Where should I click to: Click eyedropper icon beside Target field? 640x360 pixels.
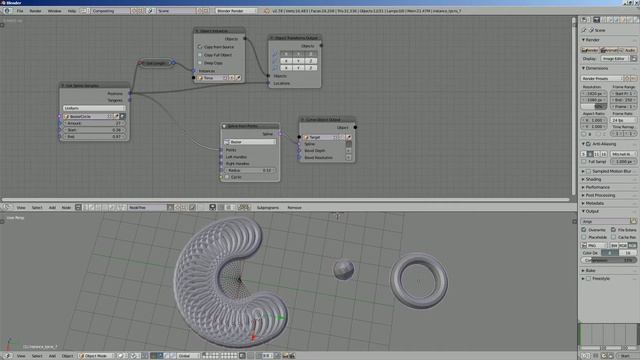point(349,137)
